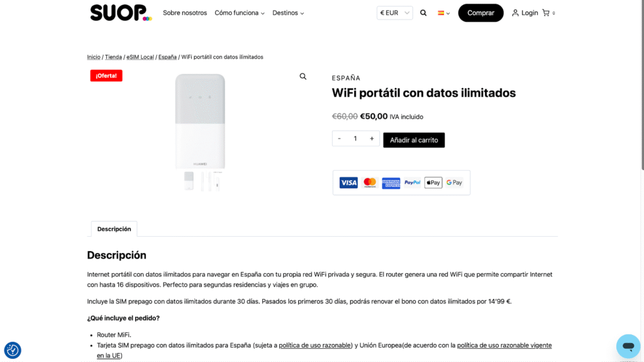The width and height of the screenshot is (644, 362).
Task: Increase quantity with plus button
Action: click(372, 139)
